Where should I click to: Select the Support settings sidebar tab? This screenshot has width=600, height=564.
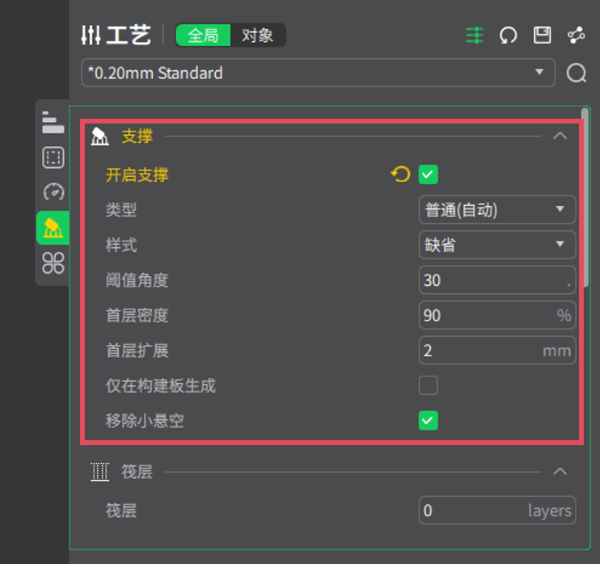click(53, 228)
